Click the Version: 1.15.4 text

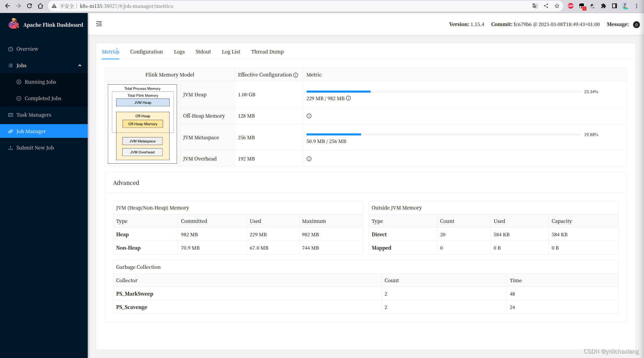click(x=467, y=24)
